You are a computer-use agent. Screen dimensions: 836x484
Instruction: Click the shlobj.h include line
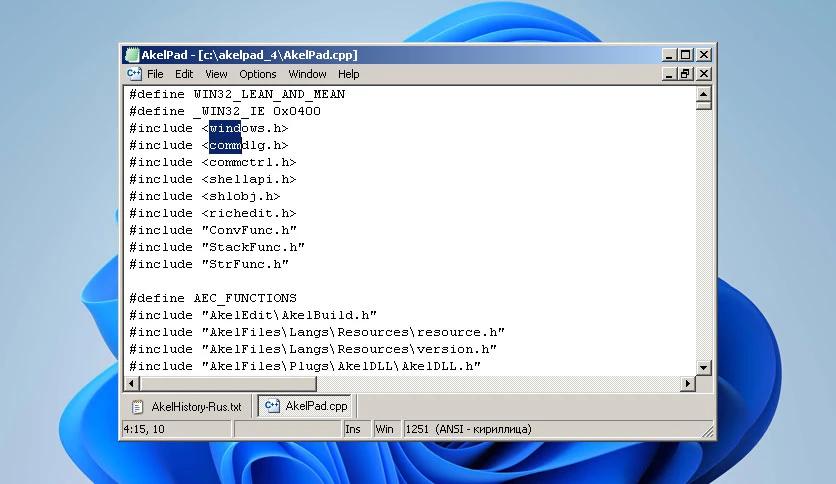tap(205, 197)
